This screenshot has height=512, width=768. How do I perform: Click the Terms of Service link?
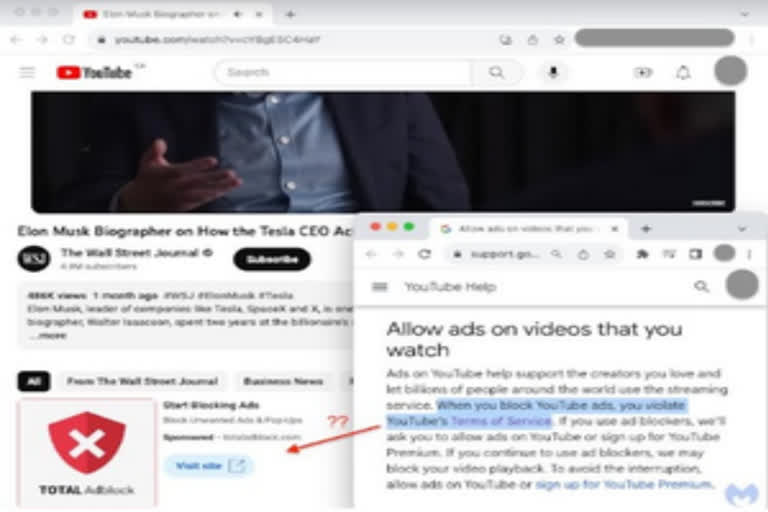pyautogui.click(x=501, y=421)
